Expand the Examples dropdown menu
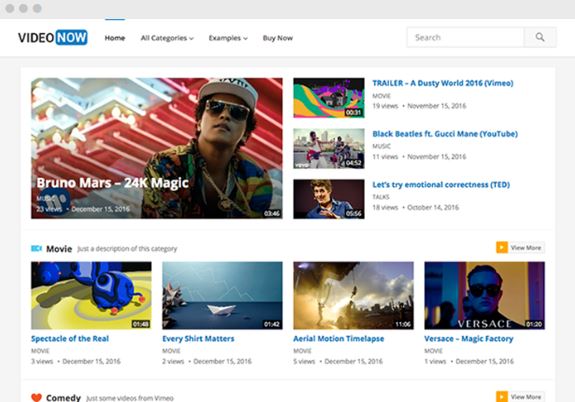Screen dimensions: 575x402 point(228,38)
